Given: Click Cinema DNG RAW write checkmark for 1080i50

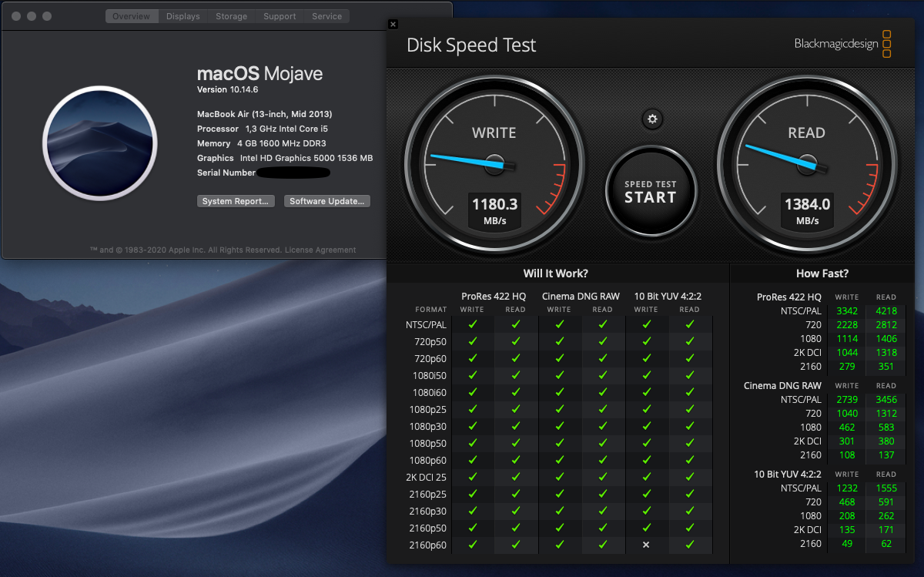Looking at the screenshot, I should (x=559, y=375).
